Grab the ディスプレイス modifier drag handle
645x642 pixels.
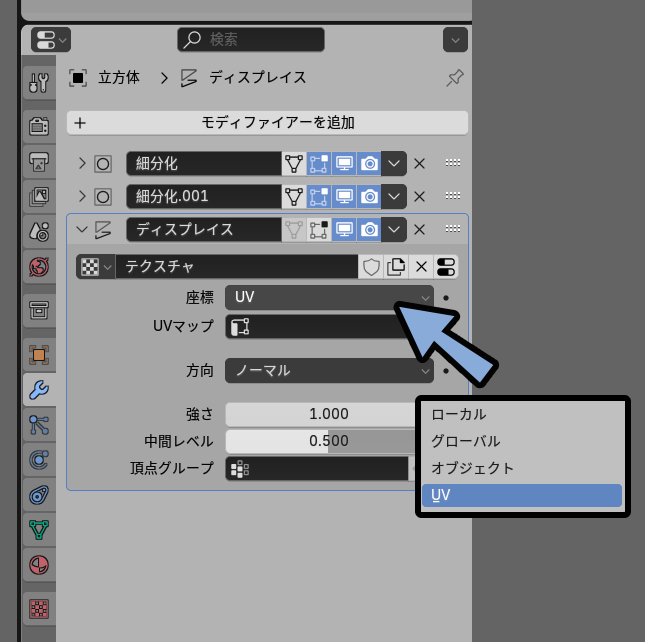[x=452, y=229]
